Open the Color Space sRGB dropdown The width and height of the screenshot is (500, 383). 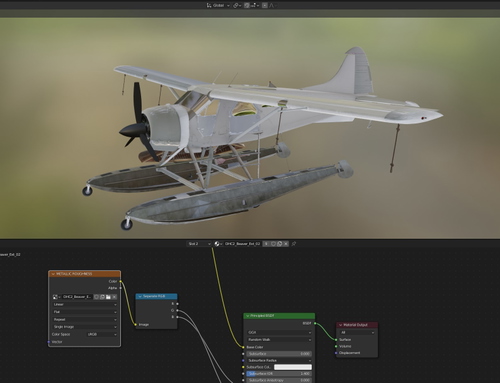pyautogui.click(x=102, y=334)
